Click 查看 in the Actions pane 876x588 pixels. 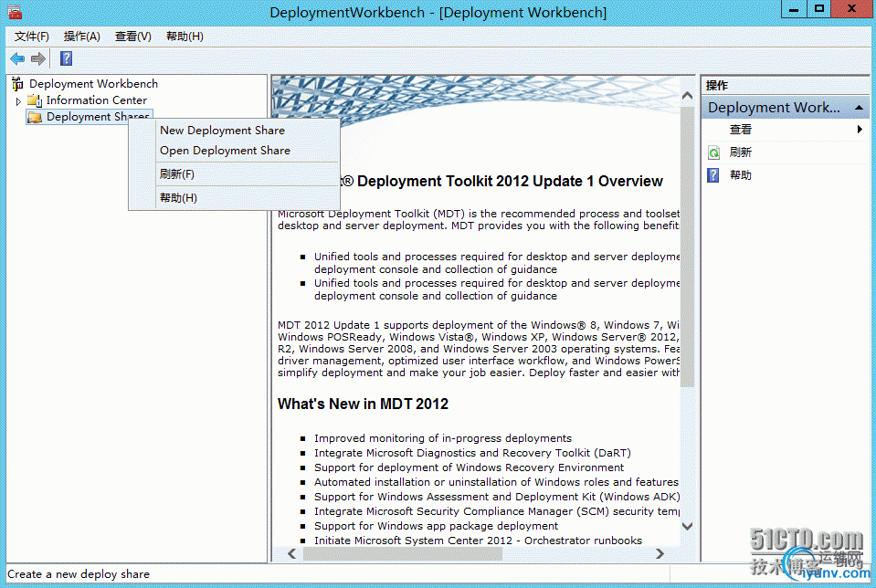741,130
